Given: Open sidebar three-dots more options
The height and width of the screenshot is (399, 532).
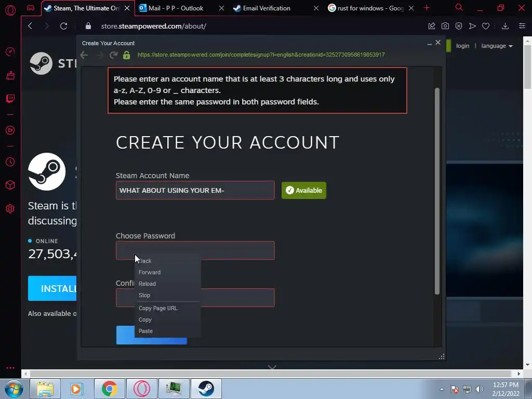Looking at the screenshot, I should pyautogui.click(x=10, y=368).
